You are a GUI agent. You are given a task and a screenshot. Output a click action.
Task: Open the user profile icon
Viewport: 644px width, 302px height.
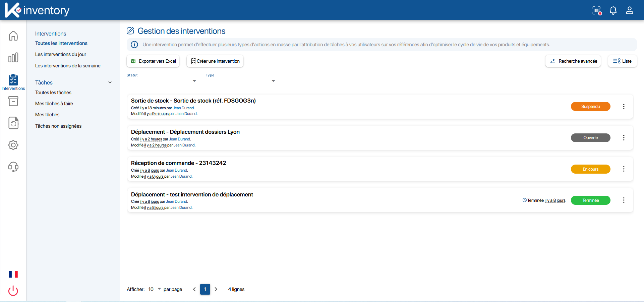pos(630,10)
